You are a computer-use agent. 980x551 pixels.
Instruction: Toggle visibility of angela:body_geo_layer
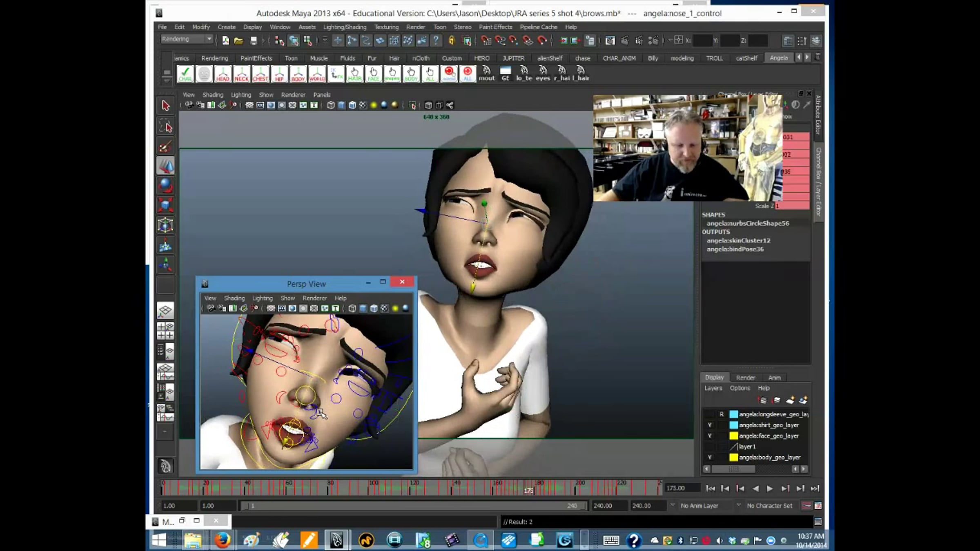point(710,457)
